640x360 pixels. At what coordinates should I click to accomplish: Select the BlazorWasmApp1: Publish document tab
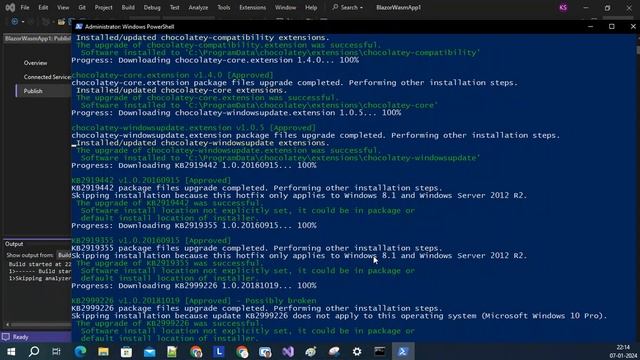tap(38, 38)
